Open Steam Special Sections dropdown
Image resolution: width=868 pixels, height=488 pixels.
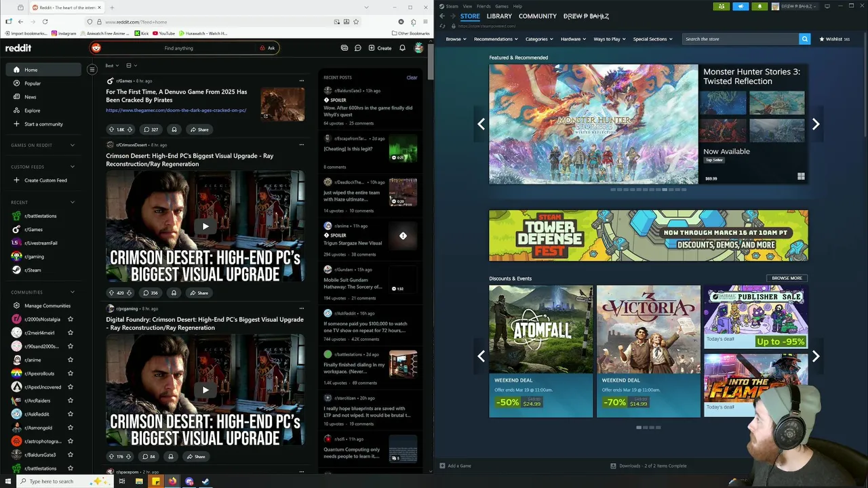[652, 39]
